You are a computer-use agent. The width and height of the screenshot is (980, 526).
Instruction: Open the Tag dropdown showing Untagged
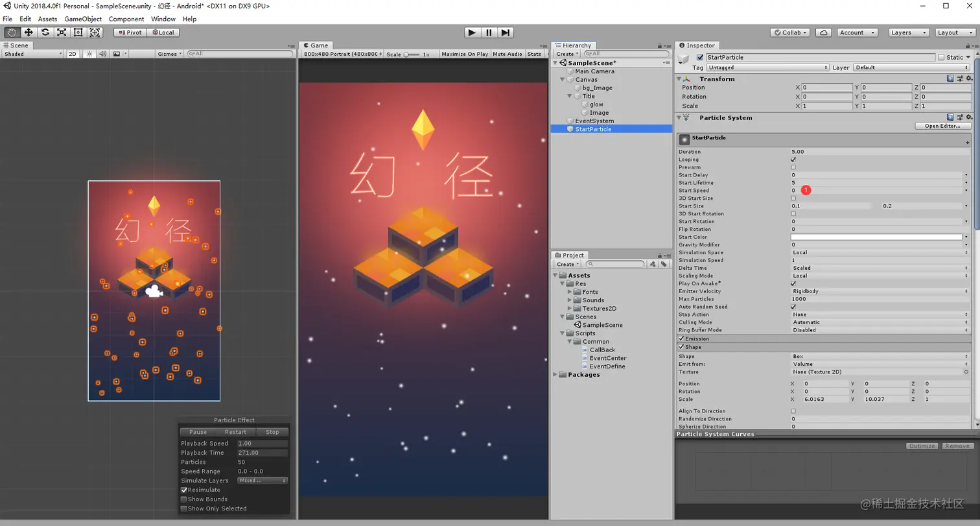click(767, 67)
